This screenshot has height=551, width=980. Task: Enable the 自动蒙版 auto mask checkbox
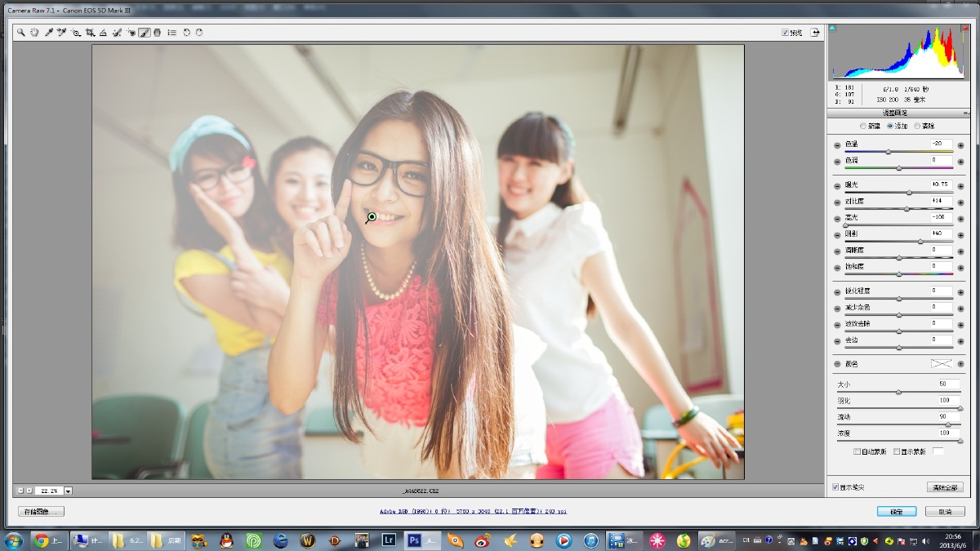tap(857, 451)
